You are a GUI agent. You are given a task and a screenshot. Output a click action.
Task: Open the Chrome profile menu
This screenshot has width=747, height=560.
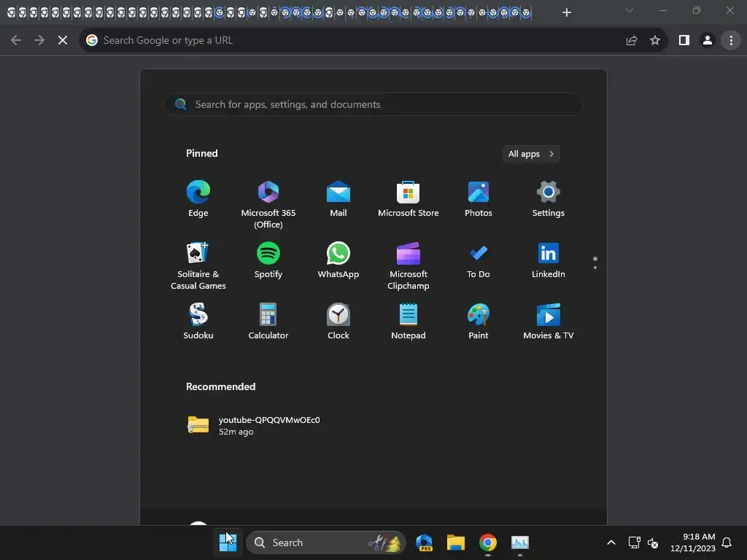click(708, 41)
